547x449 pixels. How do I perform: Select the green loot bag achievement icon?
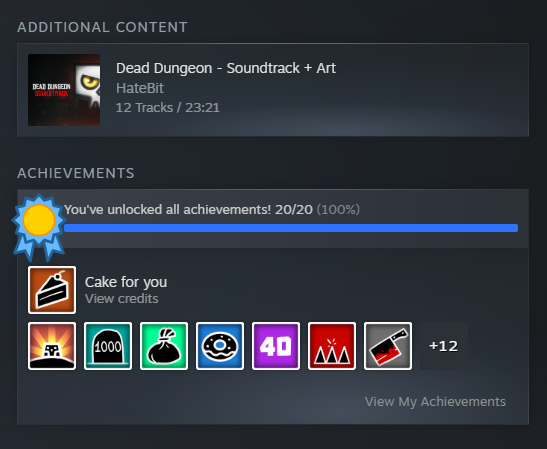164,346
